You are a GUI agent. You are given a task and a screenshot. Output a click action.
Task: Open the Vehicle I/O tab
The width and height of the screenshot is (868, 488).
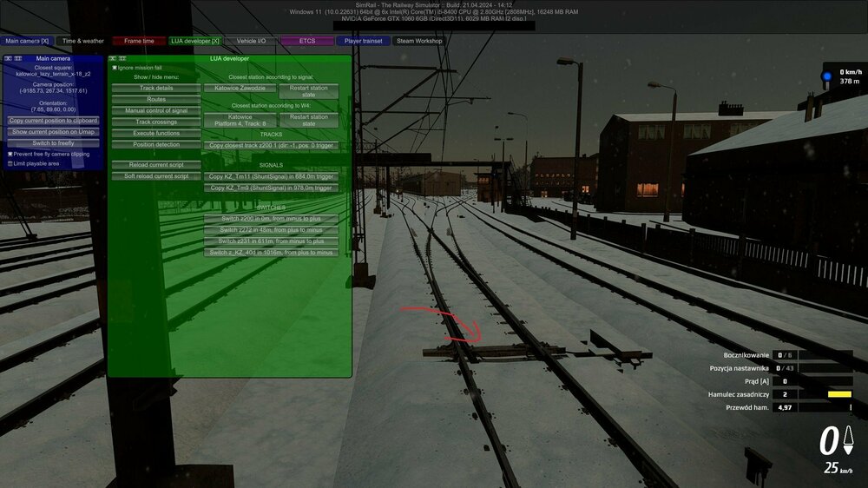[251, 41]
